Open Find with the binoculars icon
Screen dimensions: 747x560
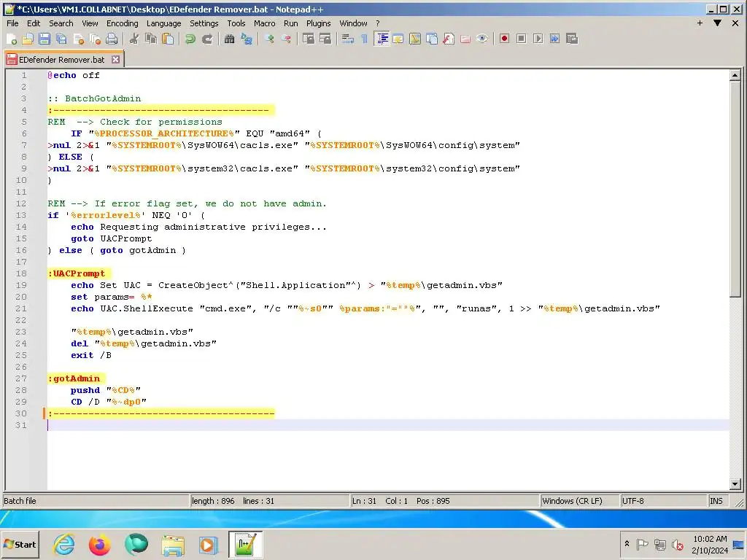[x=229, y=39]
